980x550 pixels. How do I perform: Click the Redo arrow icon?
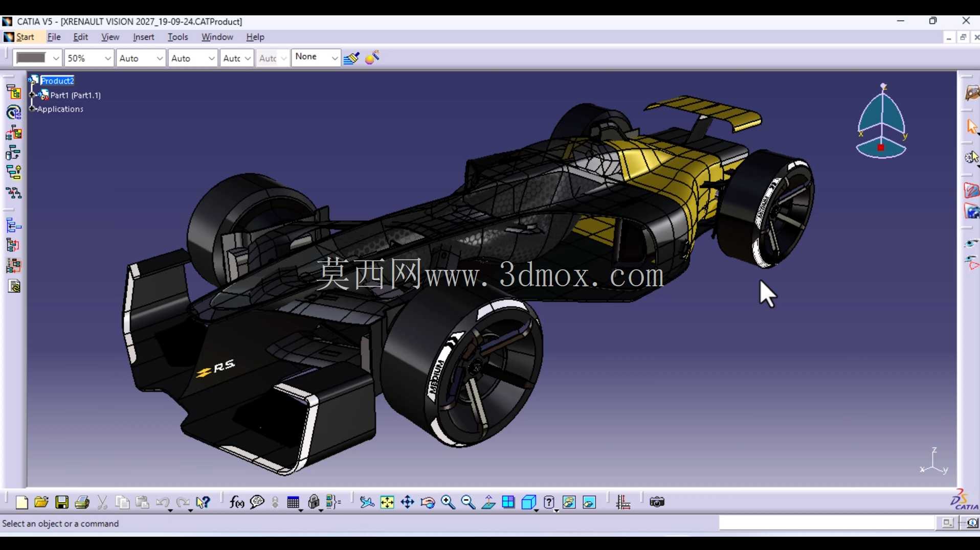(183, 502)
